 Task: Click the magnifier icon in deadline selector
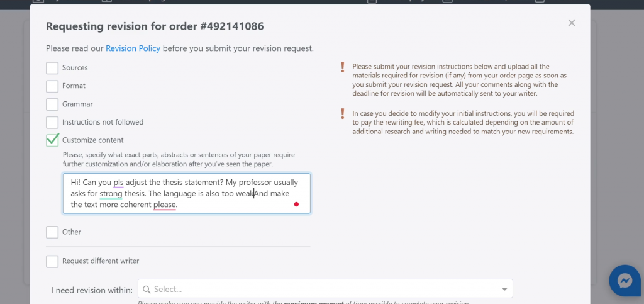pos(147,289)
